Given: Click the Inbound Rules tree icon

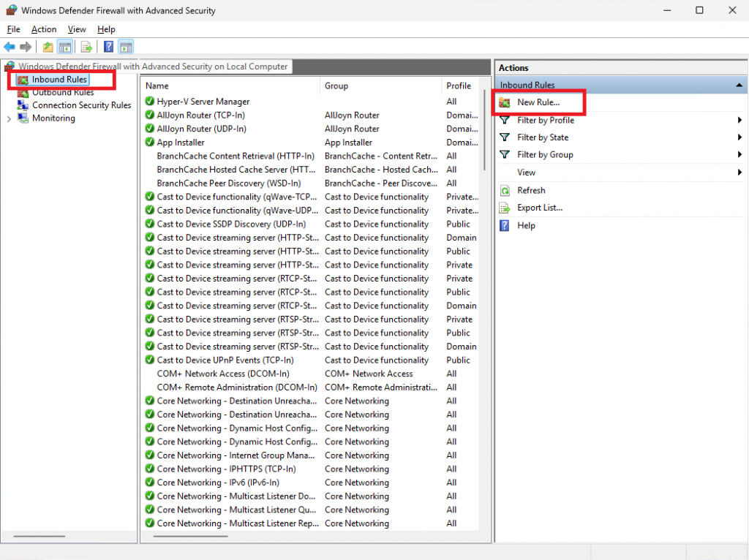Looking at the screenshot, I should [23, 80].
